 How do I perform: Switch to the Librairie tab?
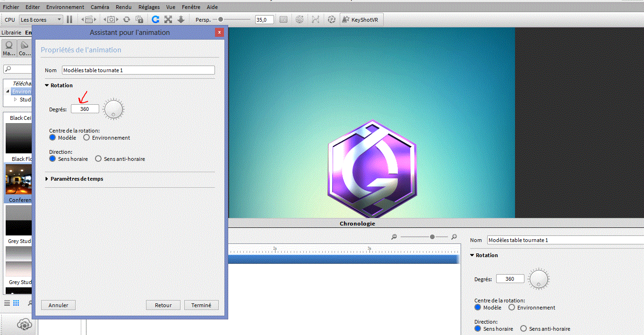[x=11, y=33]
